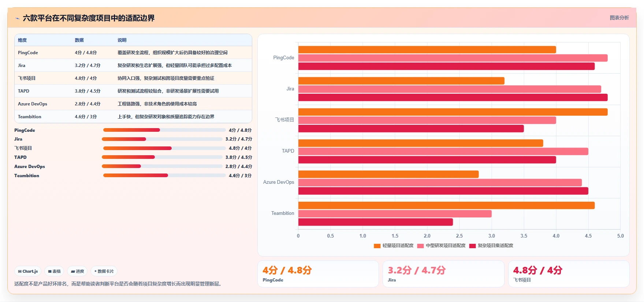Click the pink TAPD bar in chart
Viewport: 644px width, 302px height.
tap(443, 151)
